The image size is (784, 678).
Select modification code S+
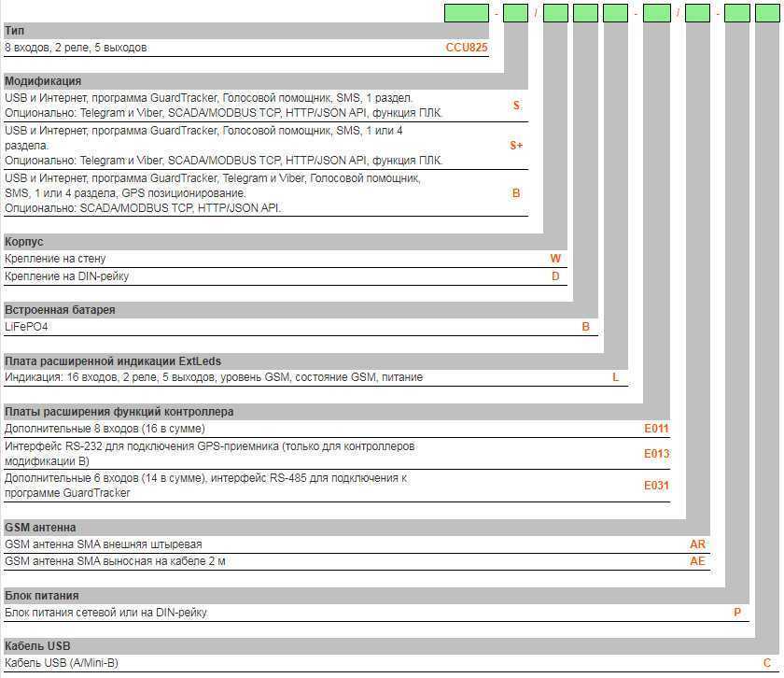coord(516,146)
